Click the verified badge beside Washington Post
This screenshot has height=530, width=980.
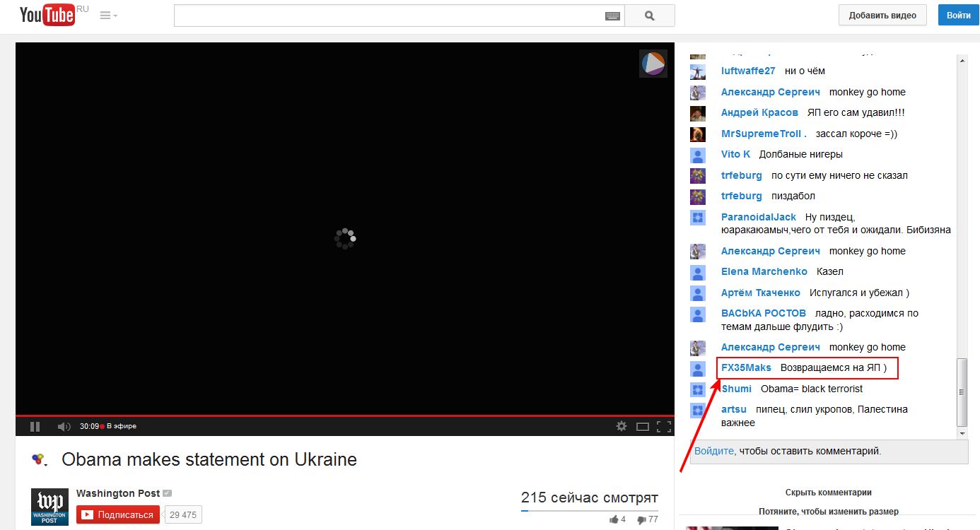pyautogui.click(x=167, y=493)
